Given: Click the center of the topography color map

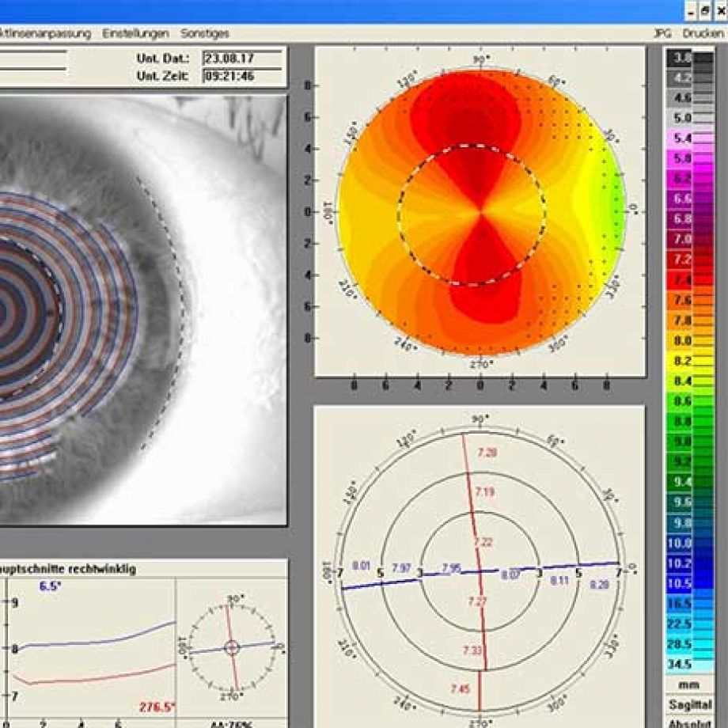Looking at the screenshot, I should point(480,211).
